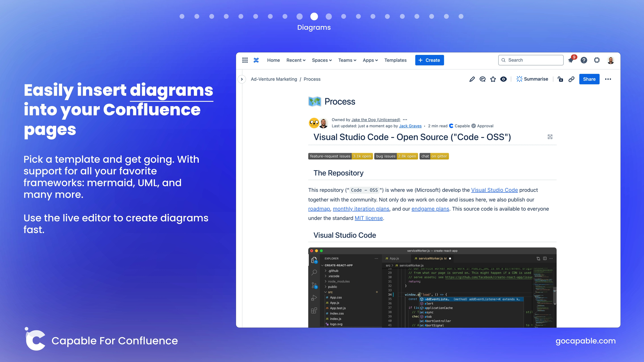Open the Visual Studio Code link
The image size is (644, 362).
(495, 190)
